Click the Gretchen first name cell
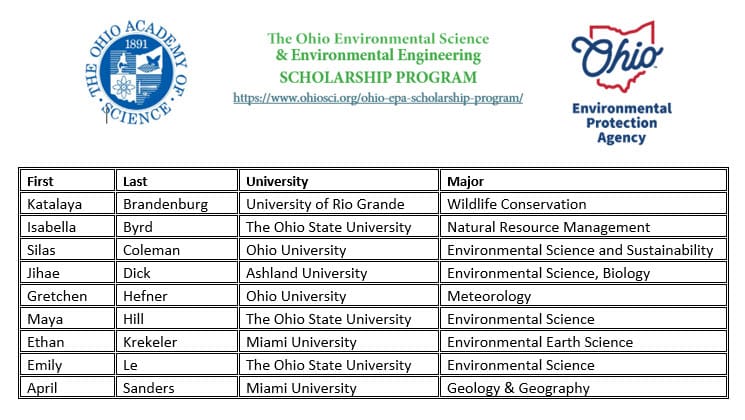The height and width of the screenshot is (420, 745). pos(67,296)
